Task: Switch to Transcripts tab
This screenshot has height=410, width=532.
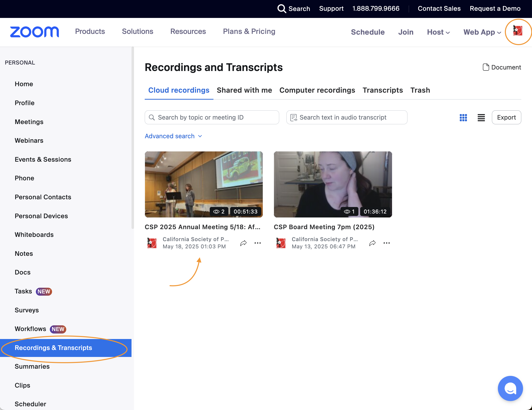Action: [x=383, y=90]
